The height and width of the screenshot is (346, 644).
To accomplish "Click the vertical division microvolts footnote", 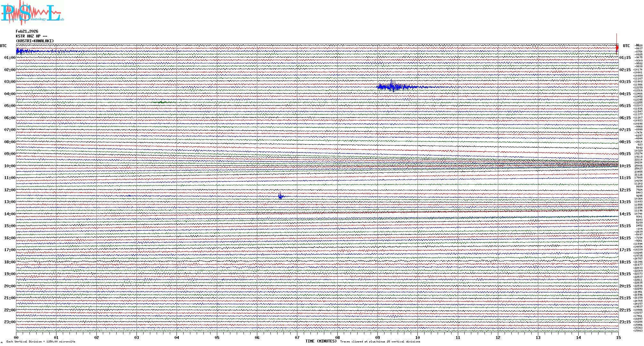I will tap(41, 342).
